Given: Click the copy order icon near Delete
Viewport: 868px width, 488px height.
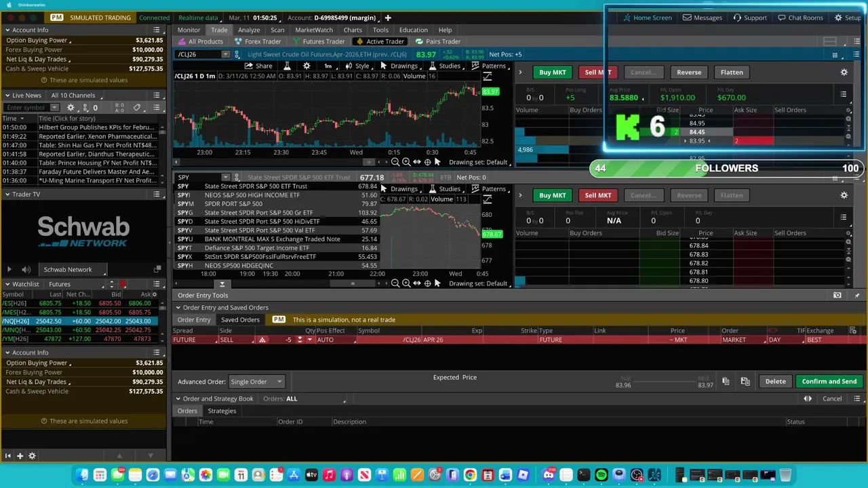Looking at the screenshot, I should [726, 382].
